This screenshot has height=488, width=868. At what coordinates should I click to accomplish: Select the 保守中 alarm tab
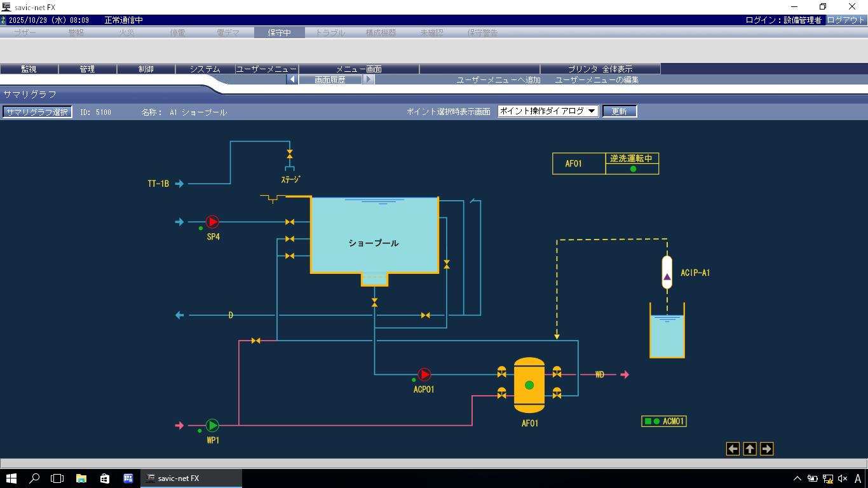click(279, 32)
